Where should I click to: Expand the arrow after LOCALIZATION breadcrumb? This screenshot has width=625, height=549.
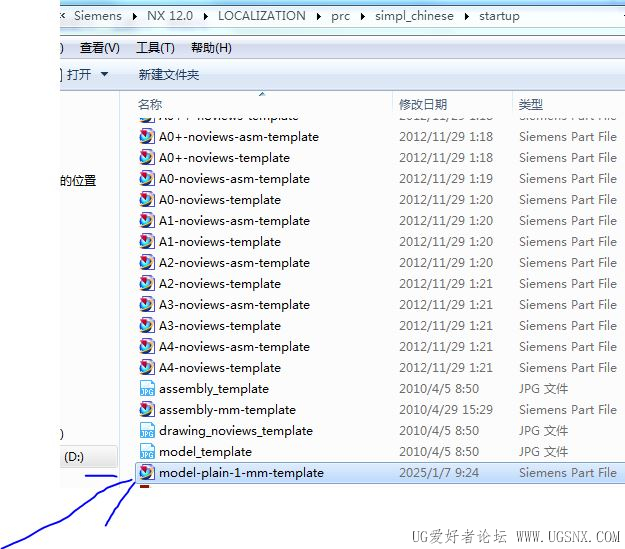318,16
